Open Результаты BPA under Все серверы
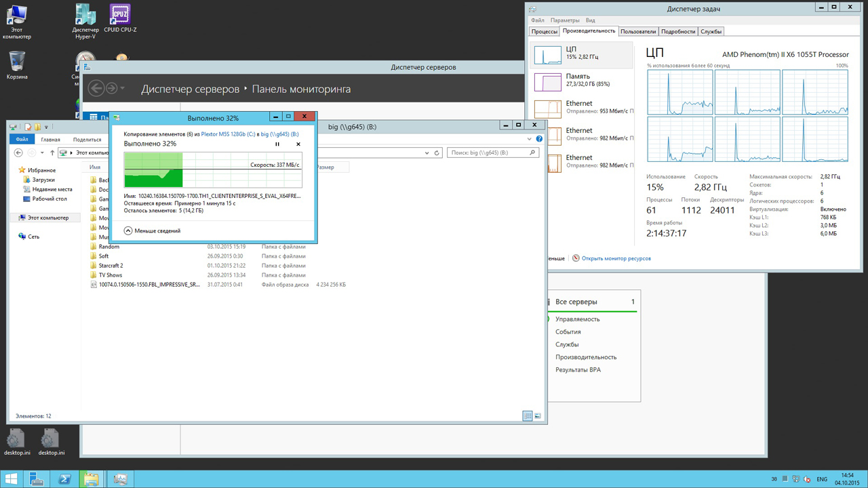This screenshot has height=488, width=868. 578,370
